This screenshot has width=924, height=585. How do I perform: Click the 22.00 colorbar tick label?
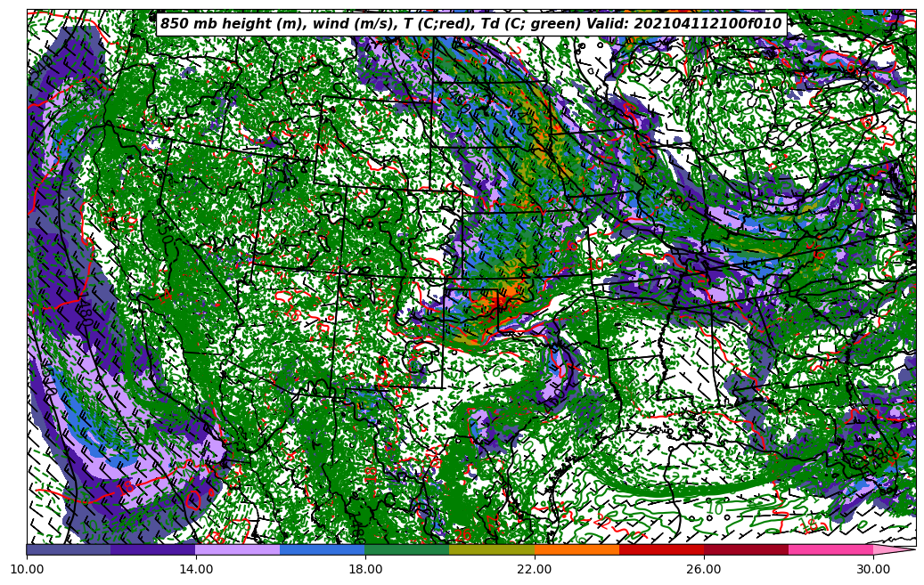535,568
